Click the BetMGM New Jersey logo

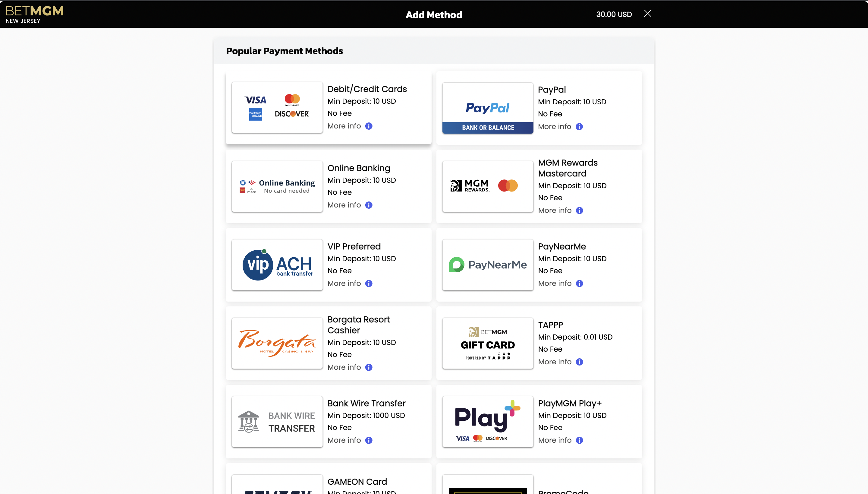pyautogui.click(x=35, y=14)
